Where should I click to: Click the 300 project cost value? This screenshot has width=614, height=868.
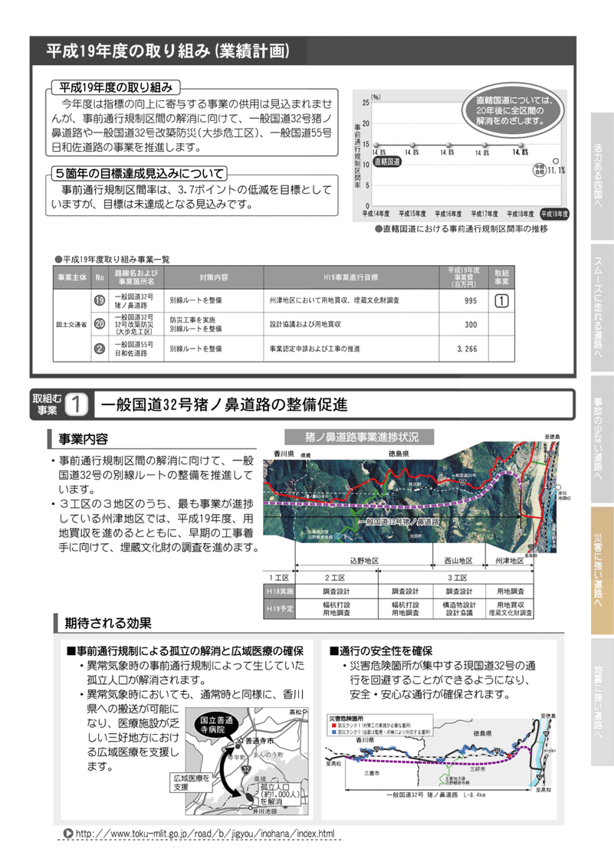(471, 324)
